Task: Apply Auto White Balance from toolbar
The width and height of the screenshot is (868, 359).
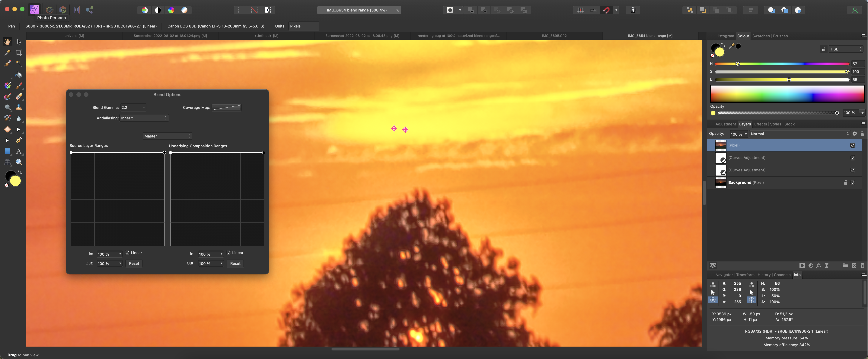Action: (184, 10)
